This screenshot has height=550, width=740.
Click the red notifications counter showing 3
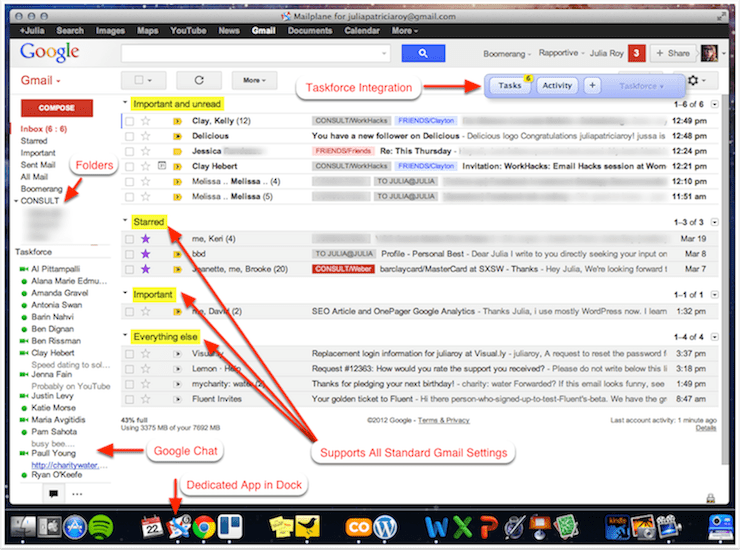coord(636,53)
